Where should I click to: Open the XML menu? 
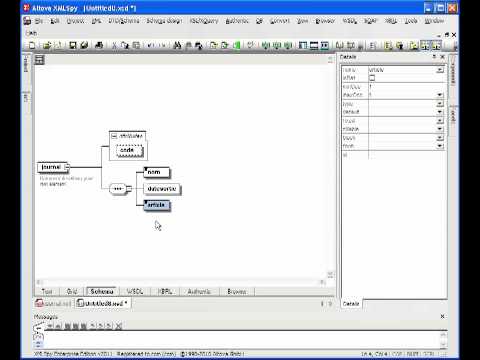[x=96, y=21]
